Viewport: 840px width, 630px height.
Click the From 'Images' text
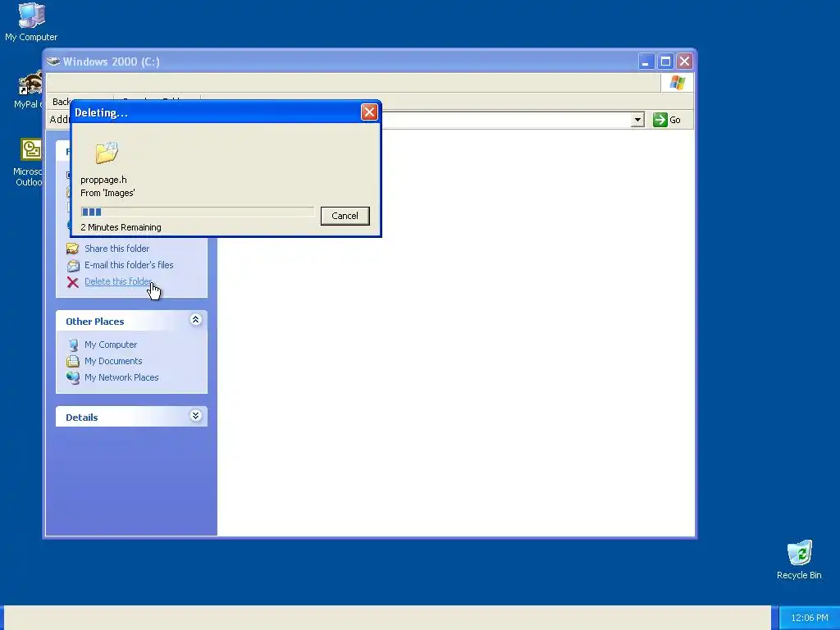[107, 193]
